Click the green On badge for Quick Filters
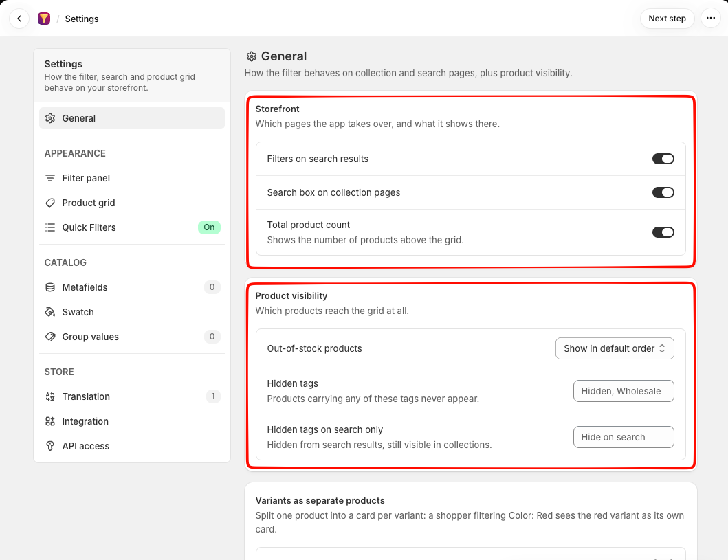The width and height of the screenshot is (728, 560). coord(209,227)
